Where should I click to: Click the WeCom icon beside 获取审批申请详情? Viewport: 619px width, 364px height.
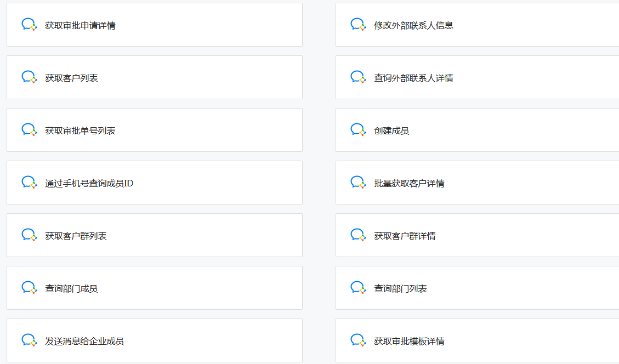(29, 25)
